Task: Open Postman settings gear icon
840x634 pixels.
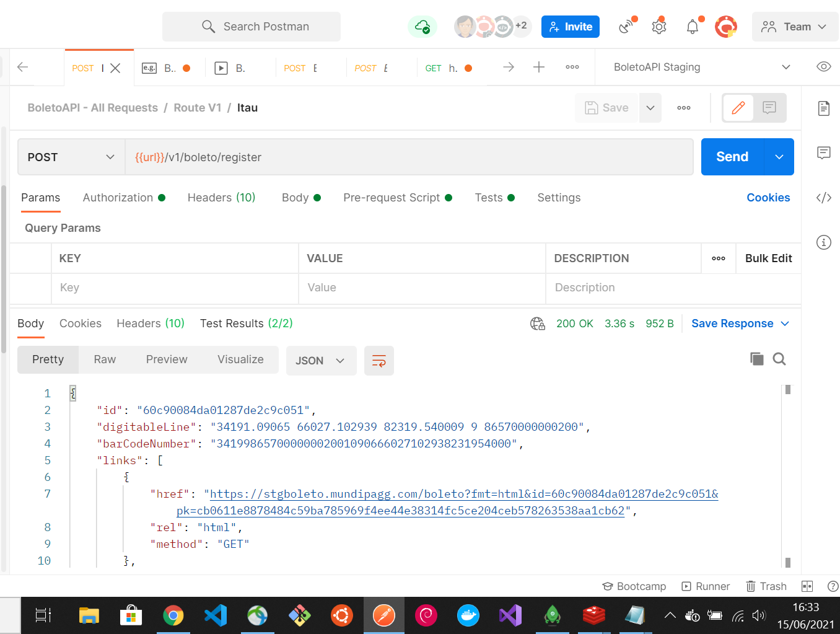Action: pyautogui.click(x=659, y=27)
